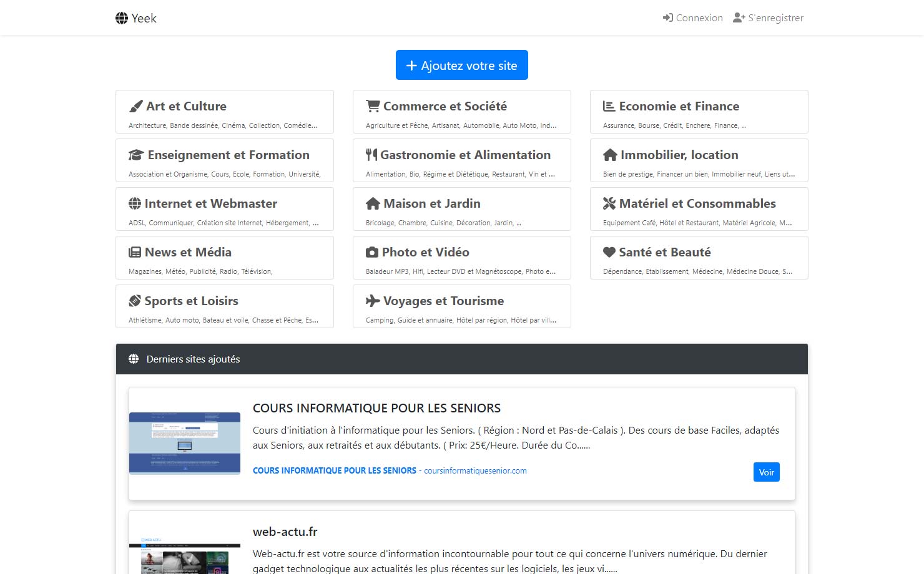Open the News et Média category
Screen dimensions: 924x574
pos(188,253)
